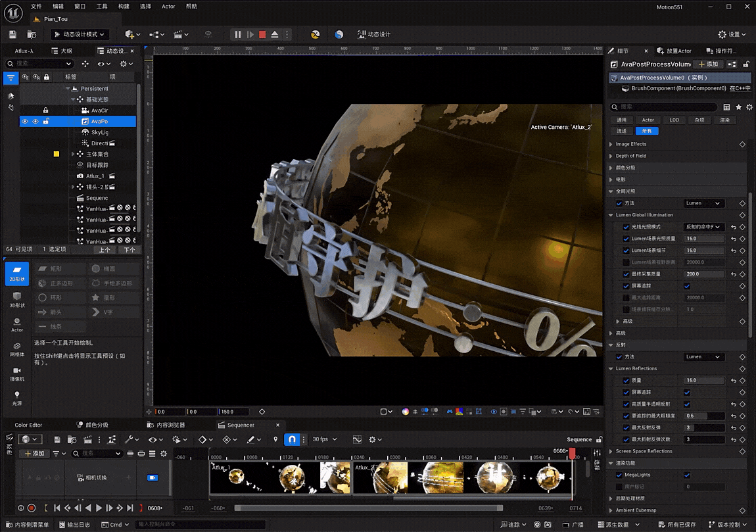This screenshot has width=756, height=532.
Task: Collapse the Lumen Global Illumination section
Action: pos(611,215)
